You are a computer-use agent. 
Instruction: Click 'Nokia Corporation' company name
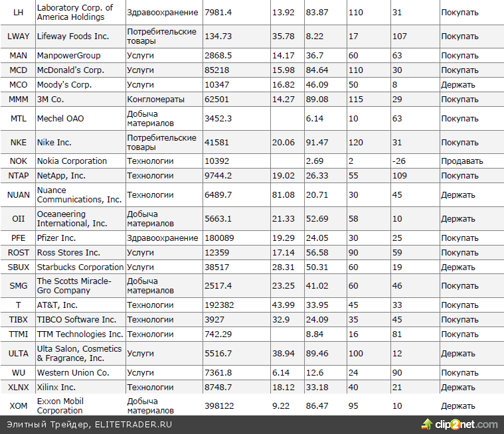(x=72, y=161)
